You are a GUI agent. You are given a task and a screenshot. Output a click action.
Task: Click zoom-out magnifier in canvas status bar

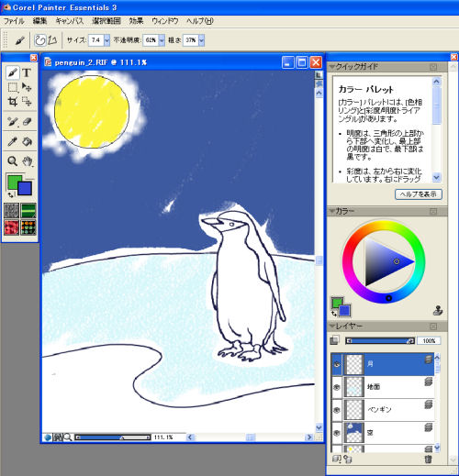click(x=68, y=437)
